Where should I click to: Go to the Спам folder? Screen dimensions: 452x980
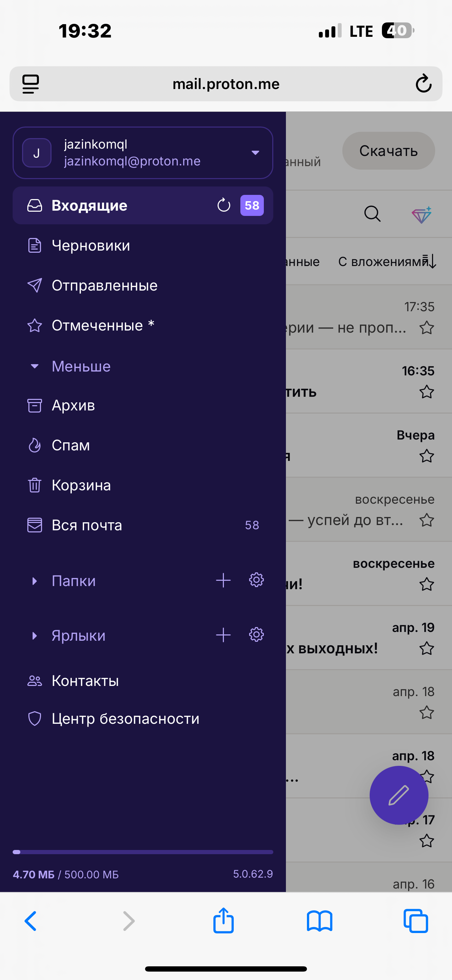tap(71, 445)
